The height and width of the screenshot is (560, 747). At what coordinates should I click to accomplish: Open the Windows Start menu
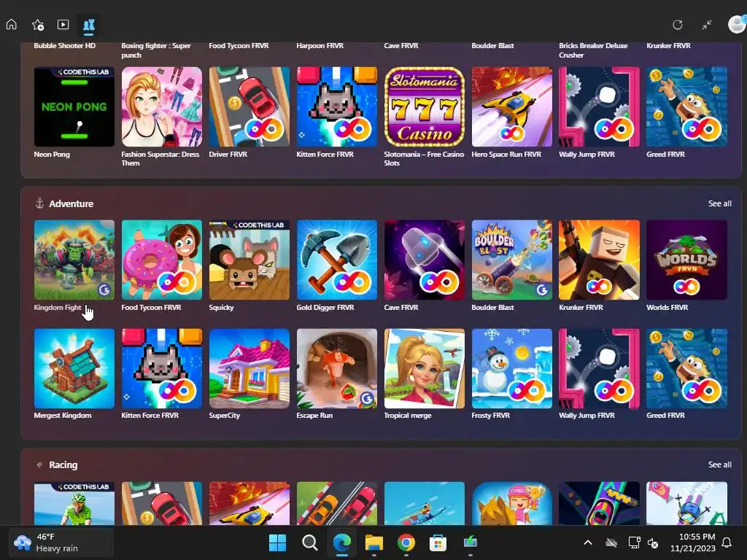point(277,542)
